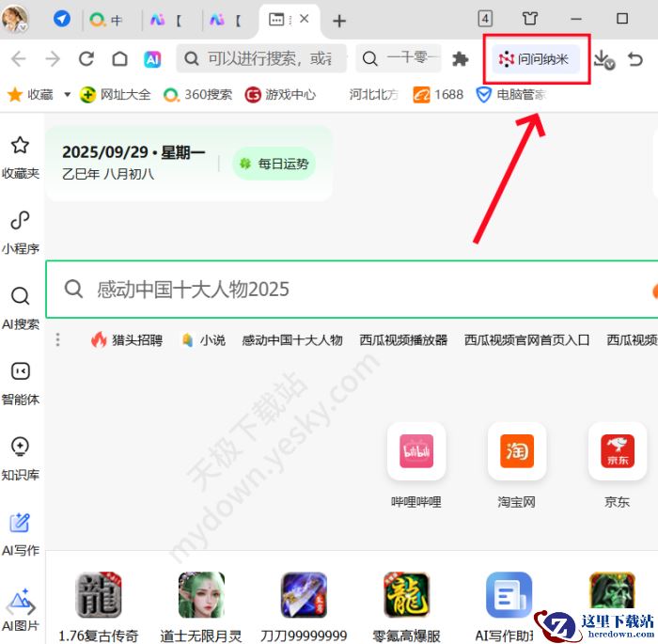Click the 感动中国十大人物 suggestion link
This screenshot has width=658, height=644.
point(292,339)
